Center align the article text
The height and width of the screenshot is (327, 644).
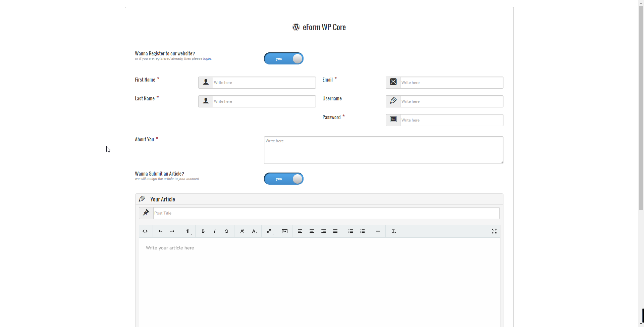coord(312,231)
